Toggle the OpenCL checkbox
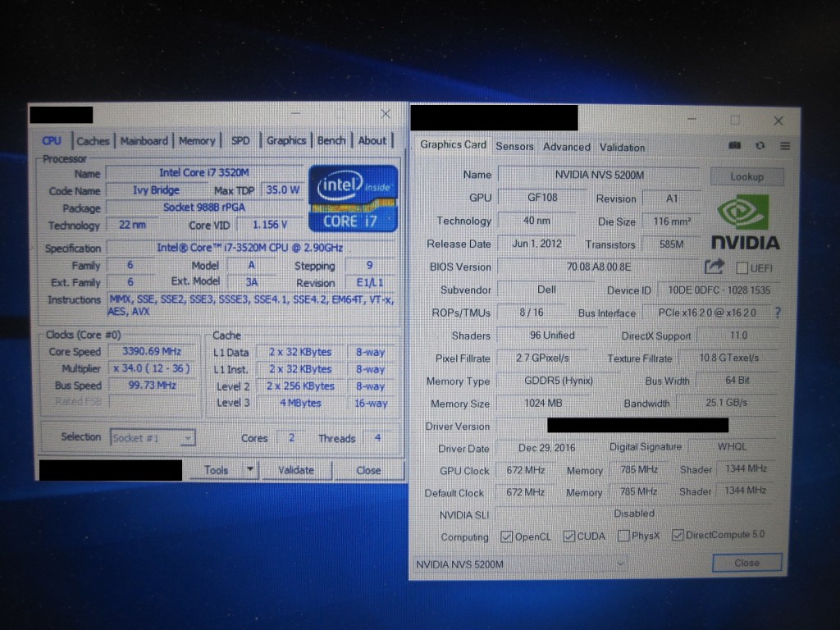 click(x=506, y=536)
